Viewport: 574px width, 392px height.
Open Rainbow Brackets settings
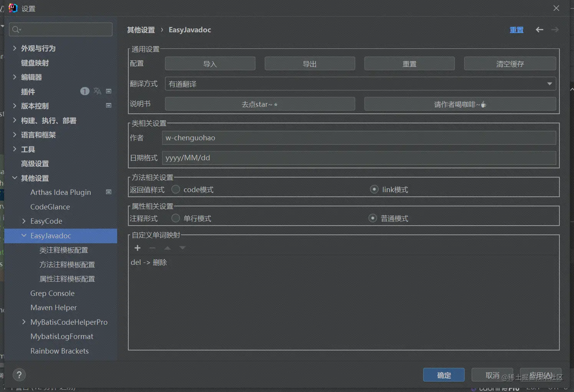(x=60, y=351)
